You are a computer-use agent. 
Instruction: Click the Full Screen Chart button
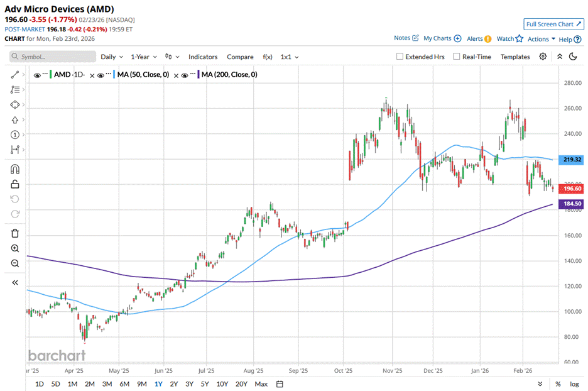click(553, 24)
